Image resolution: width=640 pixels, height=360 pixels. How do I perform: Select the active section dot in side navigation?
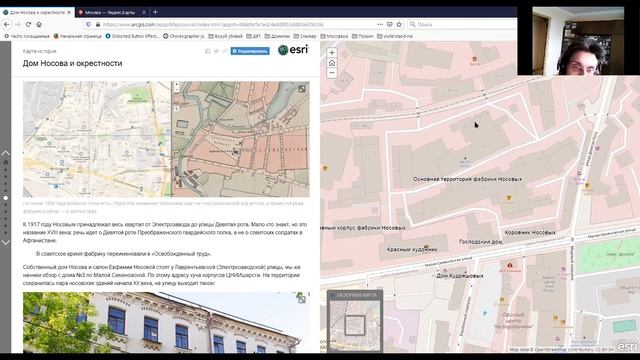[x=6, y=198]
